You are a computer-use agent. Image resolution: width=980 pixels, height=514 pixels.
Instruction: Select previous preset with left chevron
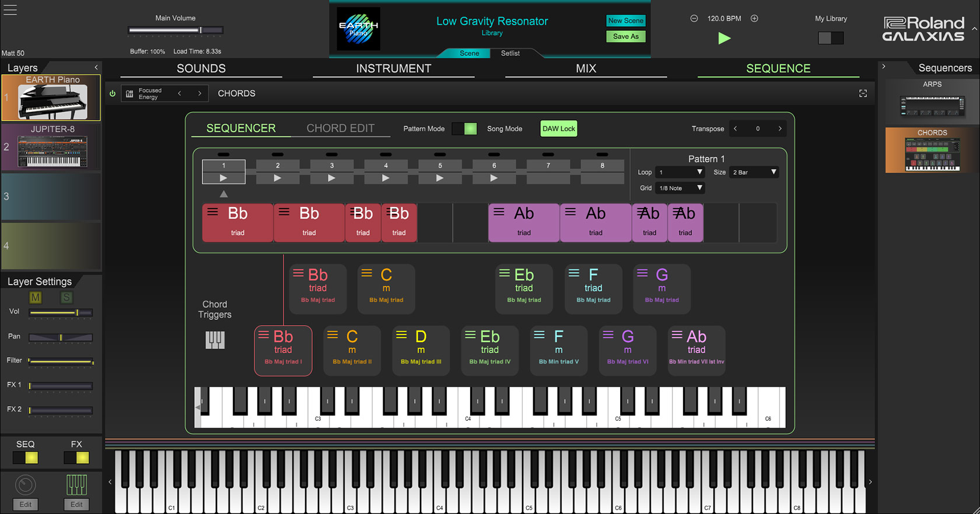(180, 93)
